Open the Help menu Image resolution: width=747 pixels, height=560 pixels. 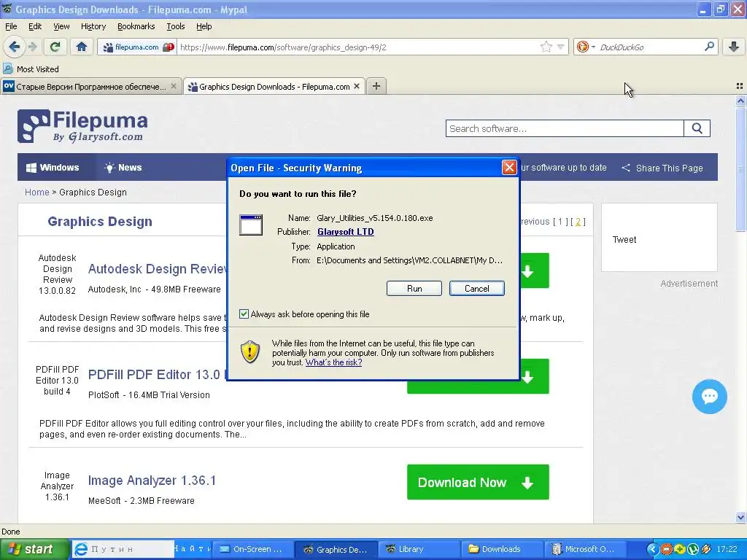click(204, 26)
